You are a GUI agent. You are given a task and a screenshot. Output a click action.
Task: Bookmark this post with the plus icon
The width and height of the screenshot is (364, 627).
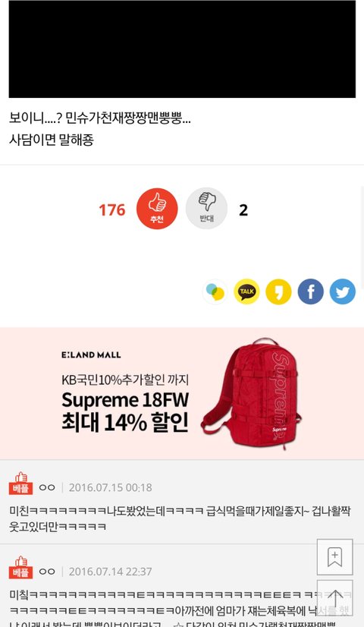tap(335, 557)
